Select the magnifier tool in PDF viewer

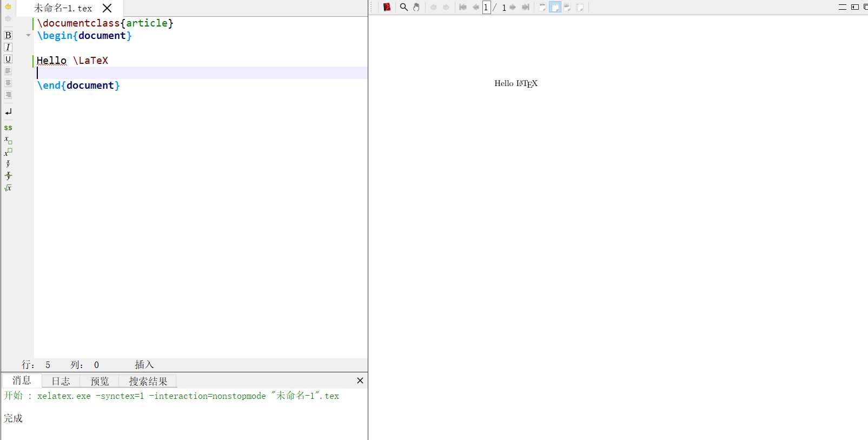[403, 7]
